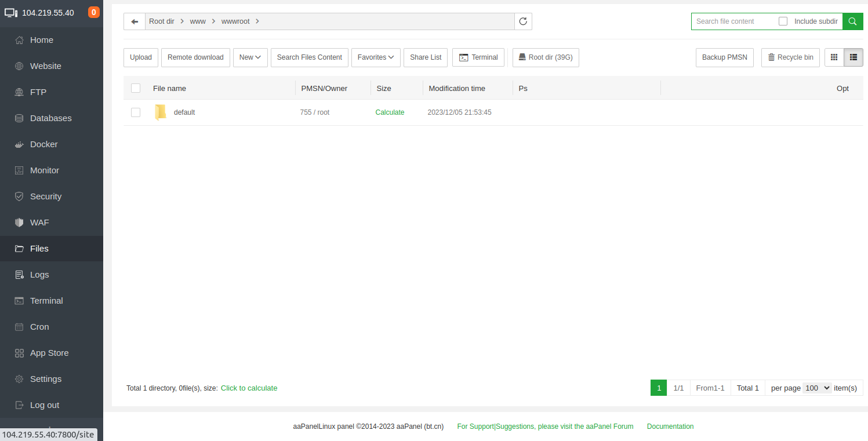Image resolution: width=868 pixels, height=441 pixels.
Task: Open Docker in the sidebar
Action: click(x=43, y=144)
